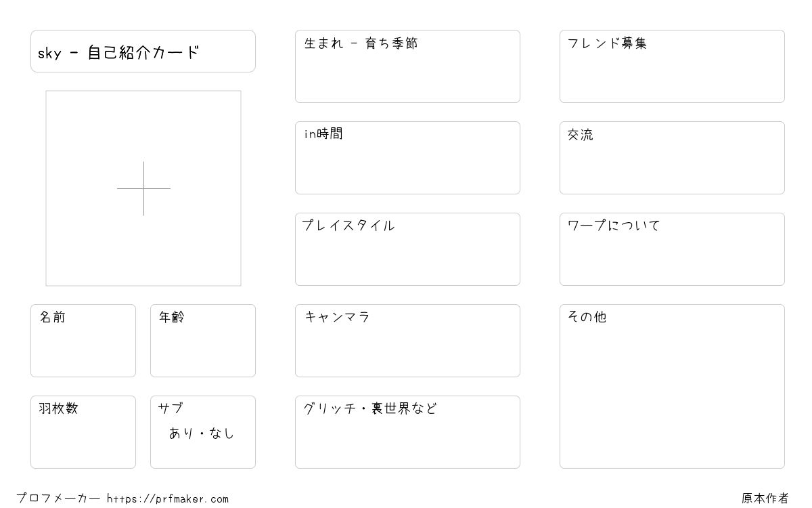Click the プロフメーカー footer text

click(58, 499)
